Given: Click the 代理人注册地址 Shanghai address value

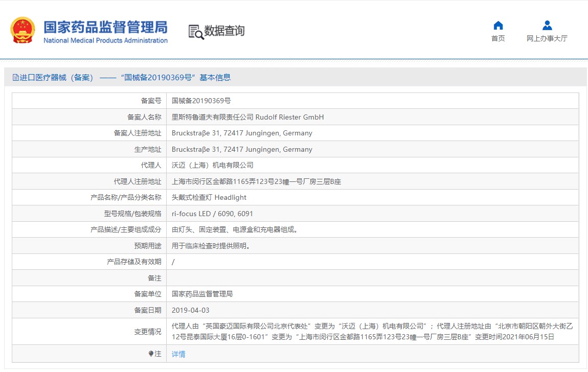Looking at the screenshot, I should (x=256, y=181).
